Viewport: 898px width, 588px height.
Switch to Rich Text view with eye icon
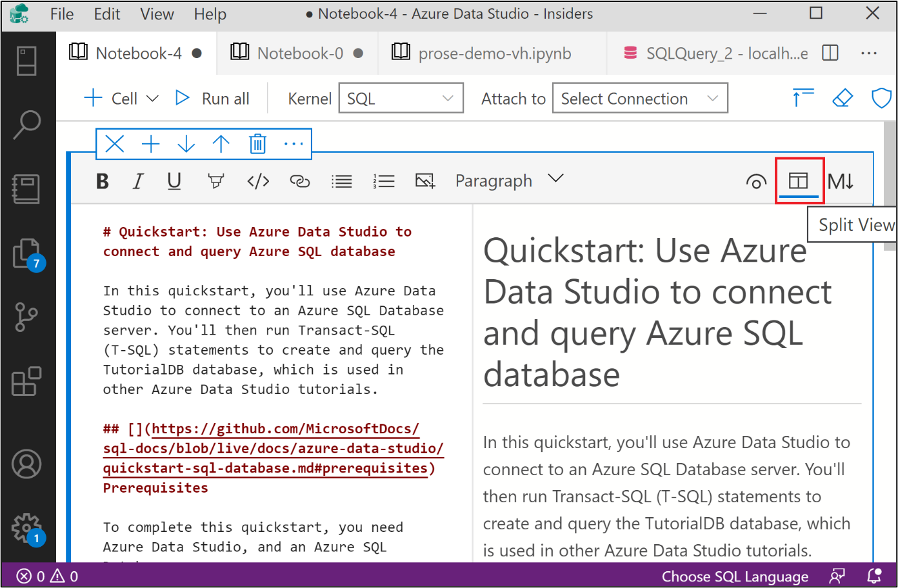[x=756, y=182]
